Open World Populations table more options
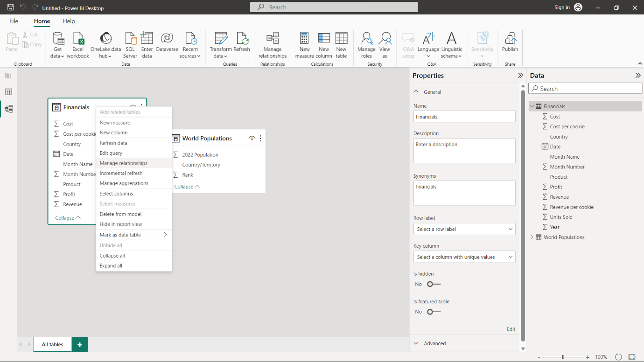Screen dimensions: 644x362 click(260, 138)
